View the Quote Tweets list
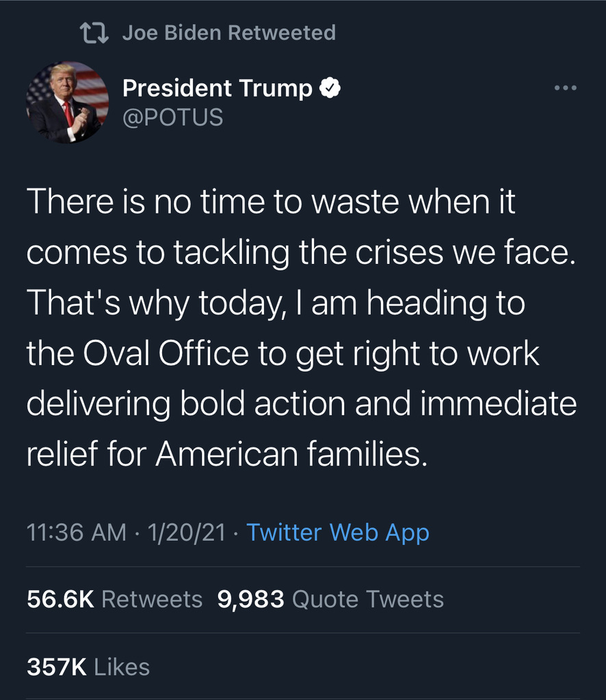Screen dimensions: 606x700 click(x=367, y=600)
